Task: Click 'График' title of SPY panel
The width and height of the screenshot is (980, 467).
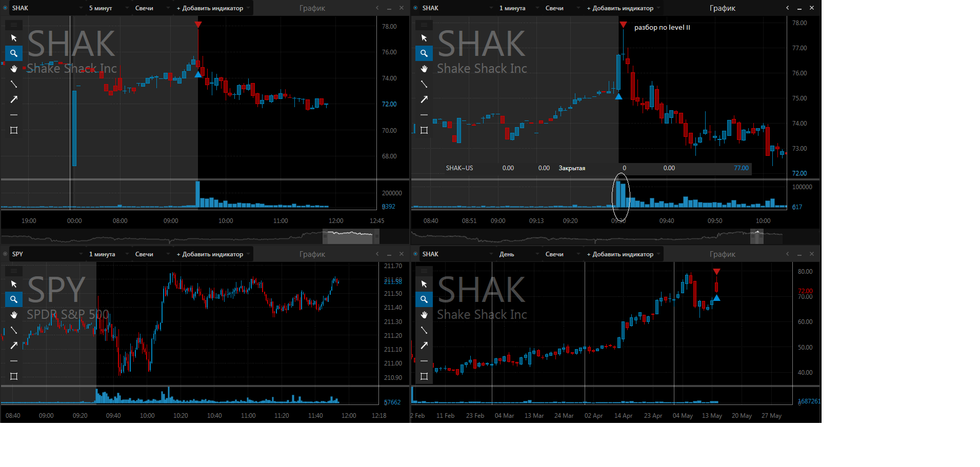Action: (312, 254)
